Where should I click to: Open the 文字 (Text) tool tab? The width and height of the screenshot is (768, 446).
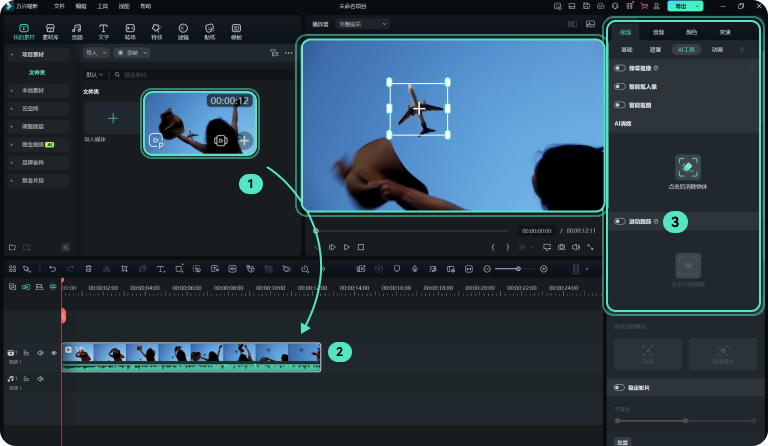tap(103, 31)
